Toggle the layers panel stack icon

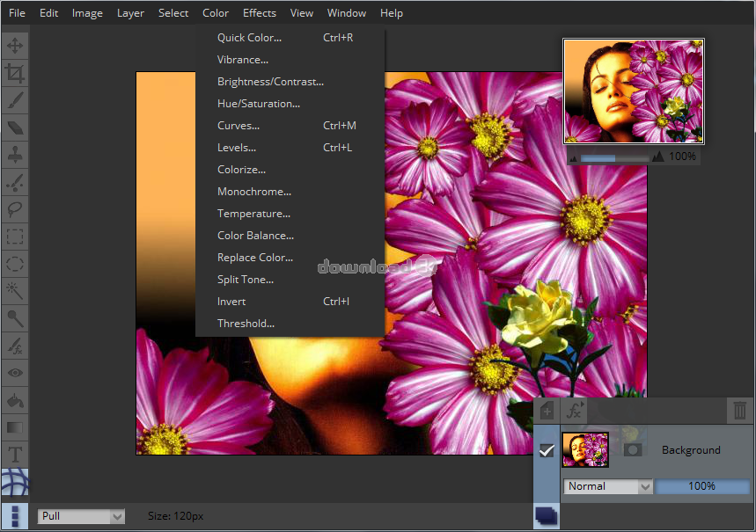click(546, 516)
